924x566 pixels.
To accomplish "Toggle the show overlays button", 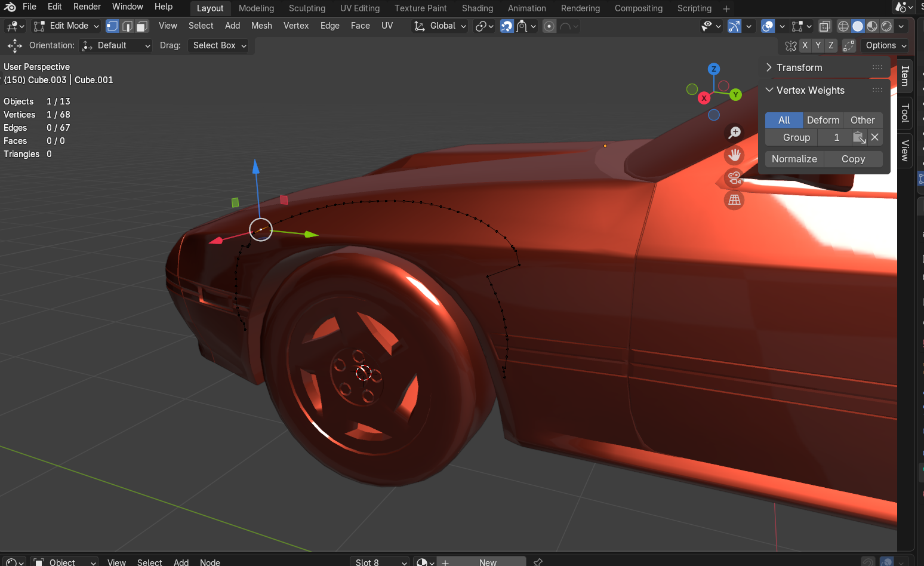I will click(768, 26).
